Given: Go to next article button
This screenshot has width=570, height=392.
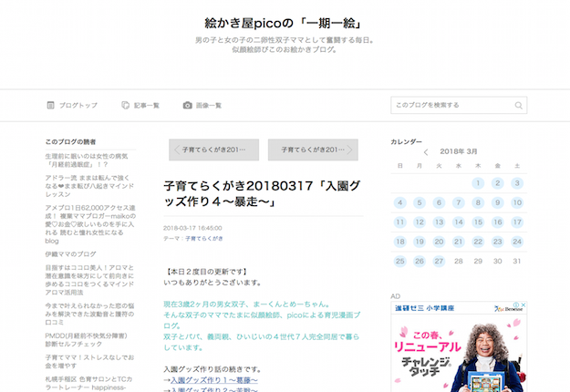Looking at the screenshot, I should coord(313,150).
